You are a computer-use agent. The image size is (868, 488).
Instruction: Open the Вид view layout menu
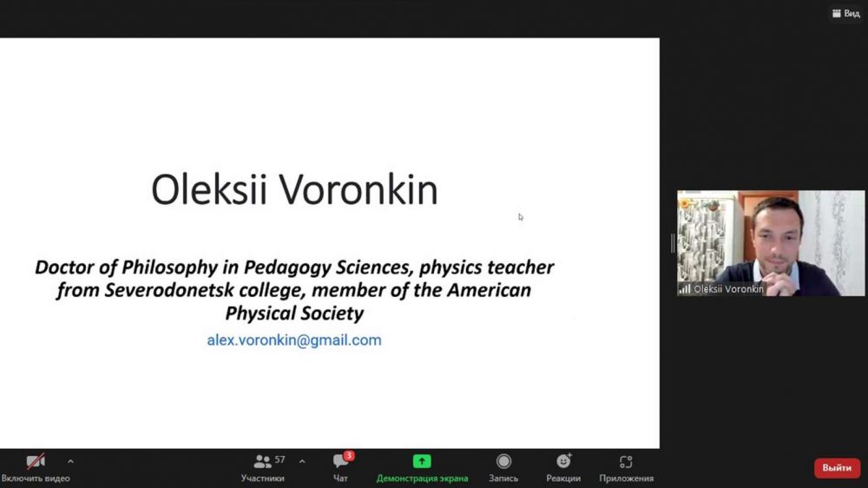[846, 13]
